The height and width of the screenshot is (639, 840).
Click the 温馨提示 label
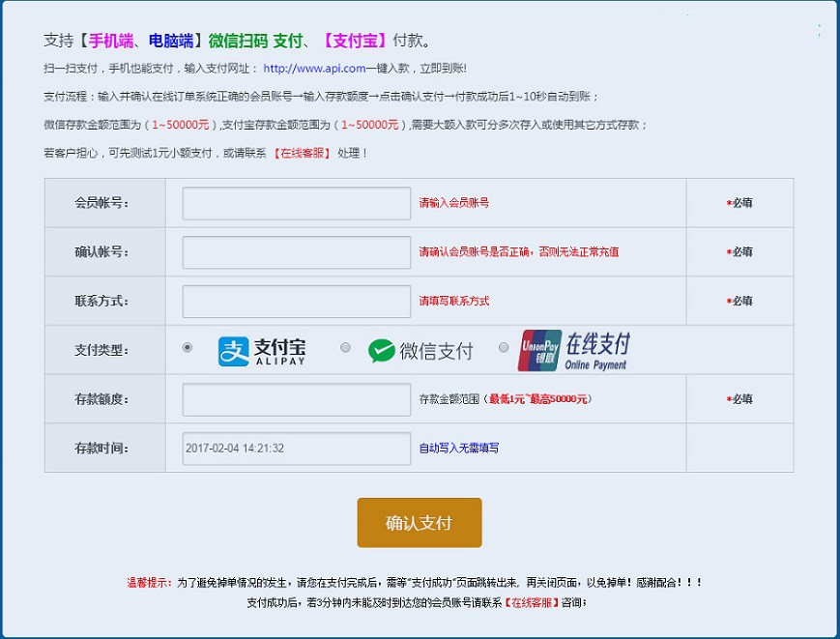click(149, 582)
